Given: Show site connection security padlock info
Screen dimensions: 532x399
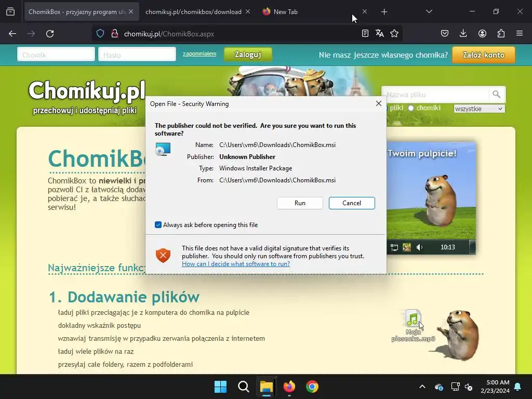Looking at the screenshot, I should pyautogui.click(x=115, y=34).
